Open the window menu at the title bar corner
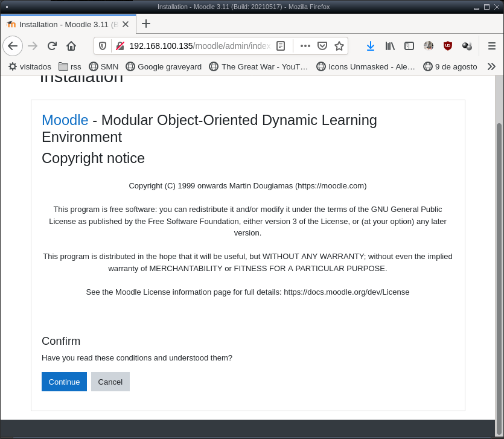 click(x=7, y=7)
